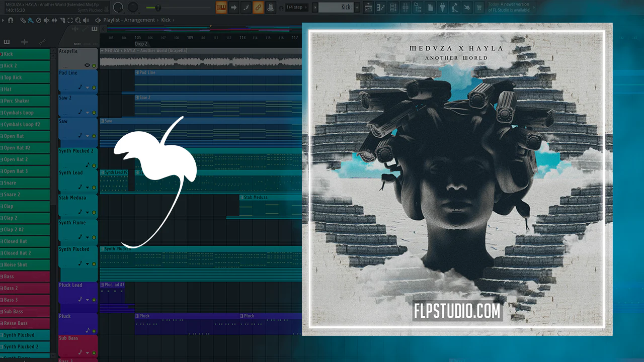Open the Playlist - Arrangement menu
Image resolution: width=644 pixels, height=362 pixels.
click(129, 20)
